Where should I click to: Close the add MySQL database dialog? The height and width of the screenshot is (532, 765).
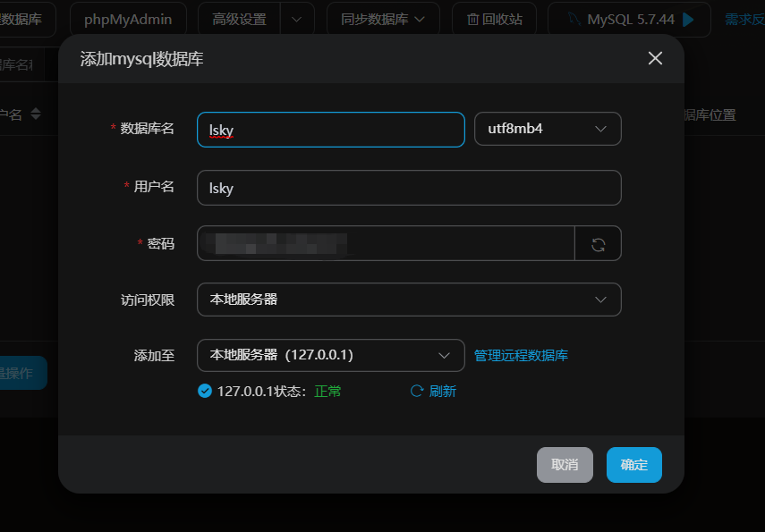tap(655, 58)
